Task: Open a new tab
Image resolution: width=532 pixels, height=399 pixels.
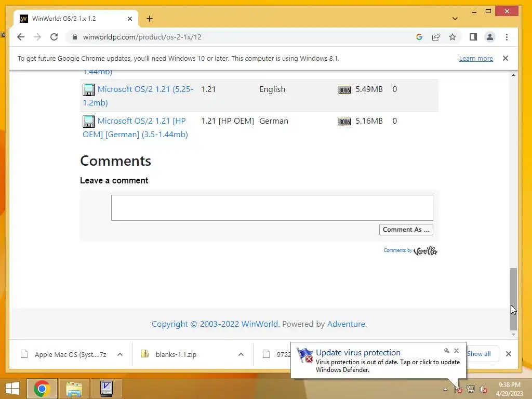Action: (150, 19)
